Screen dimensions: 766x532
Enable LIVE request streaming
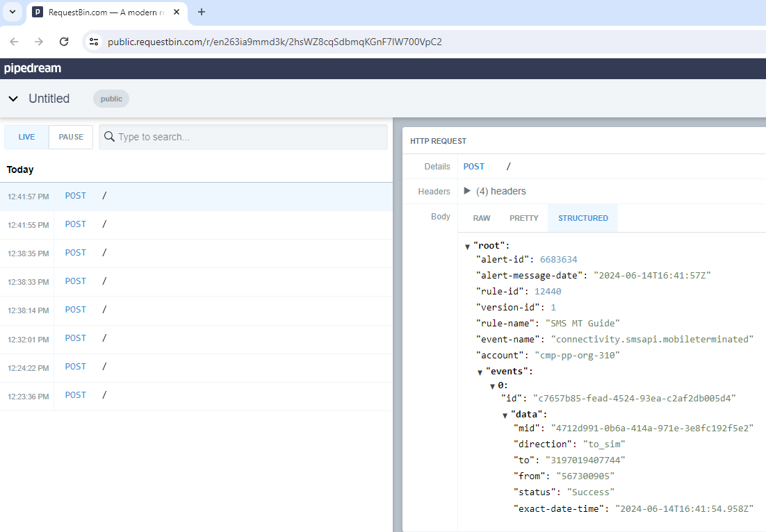[26, 137]
